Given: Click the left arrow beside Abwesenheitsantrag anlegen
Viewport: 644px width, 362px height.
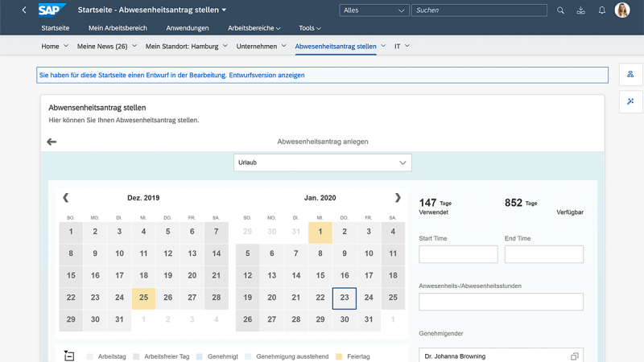Looking at the screenshot, I should (52, 142).
